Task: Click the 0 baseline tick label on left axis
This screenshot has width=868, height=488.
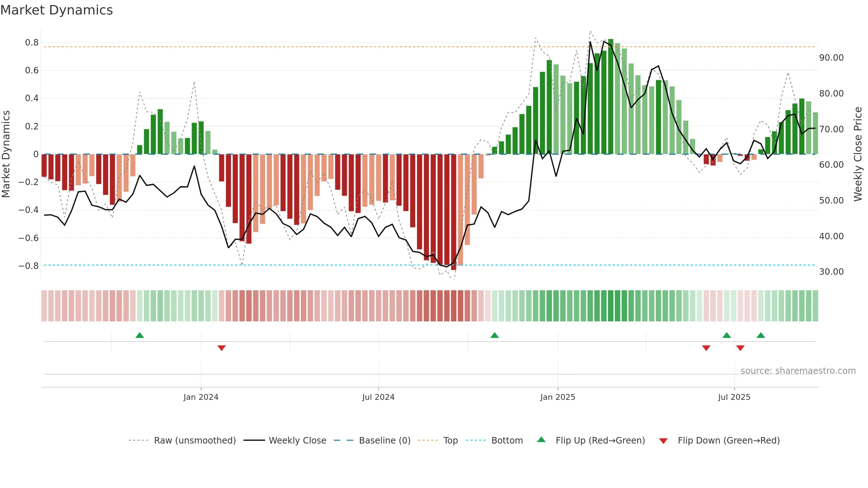Action: pos(36,154)
